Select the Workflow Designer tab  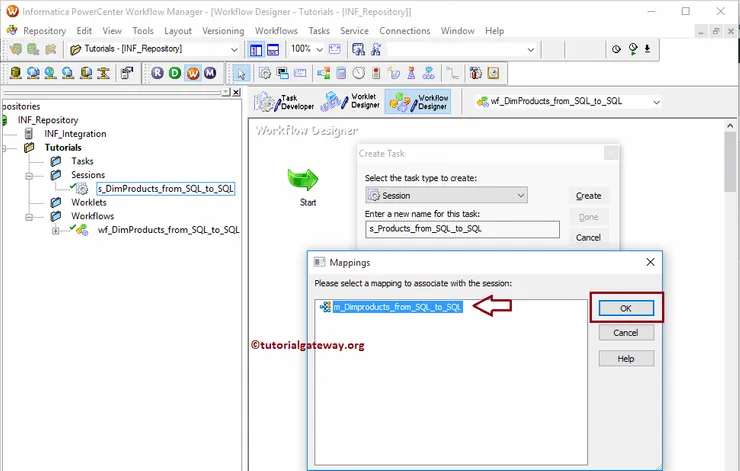tap(418, 101)
